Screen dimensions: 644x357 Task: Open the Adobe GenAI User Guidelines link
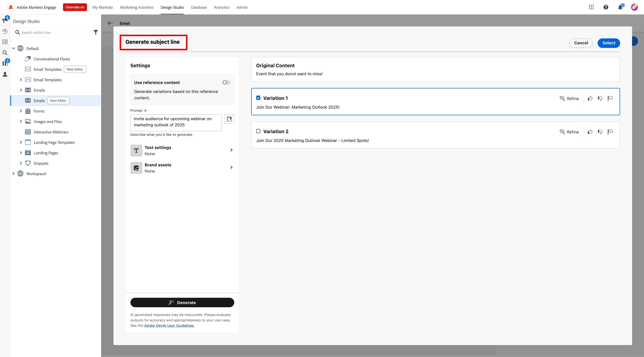click(169, 326)
